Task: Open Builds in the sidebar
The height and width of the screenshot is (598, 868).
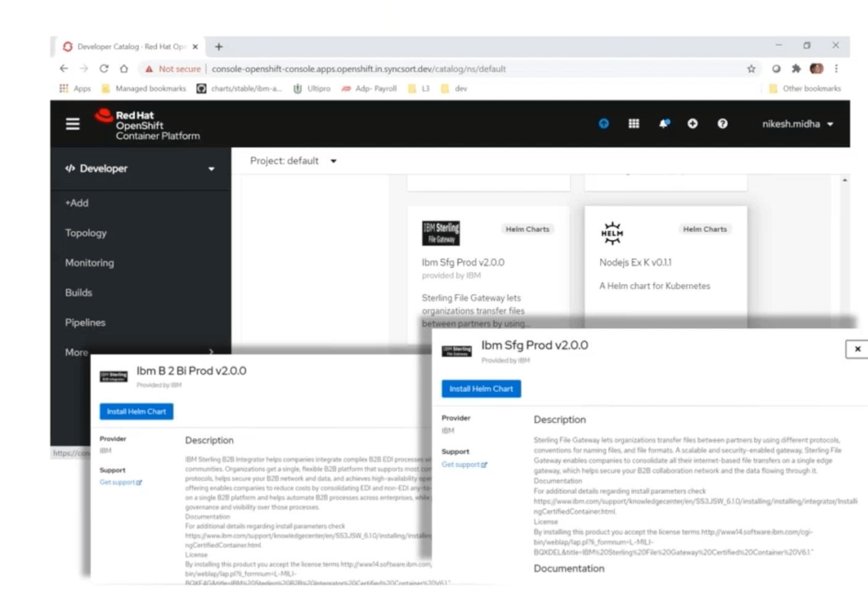Action: click(78, 292)
